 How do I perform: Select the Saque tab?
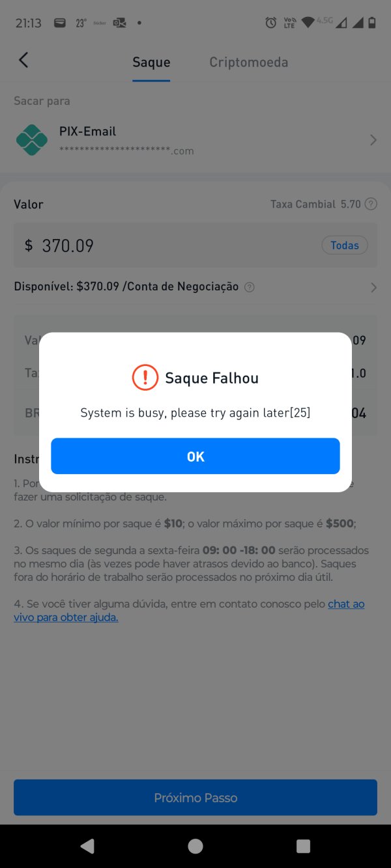[151, 63]
